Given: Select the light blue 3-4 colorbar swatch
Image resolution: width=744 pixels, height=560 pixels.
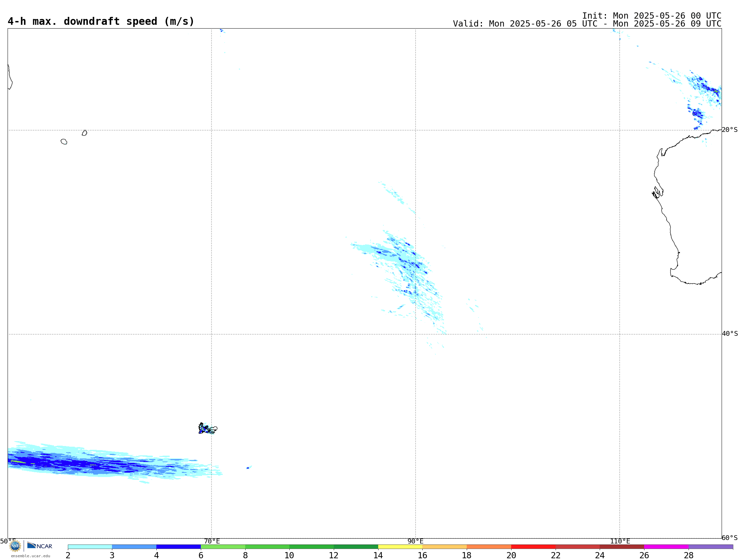Looking at the screenshot, I should [x=134, y=547].
